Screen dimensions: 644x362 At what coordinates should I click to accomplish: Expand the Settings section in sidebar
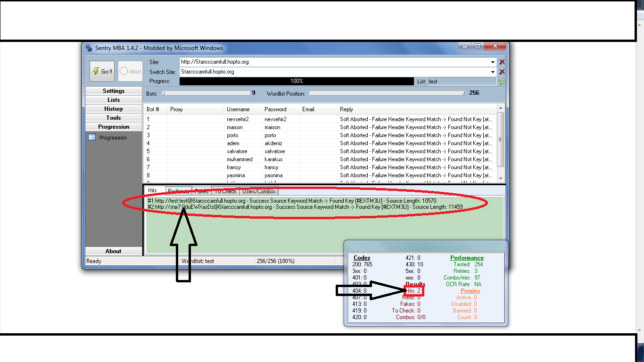[114, 91]
